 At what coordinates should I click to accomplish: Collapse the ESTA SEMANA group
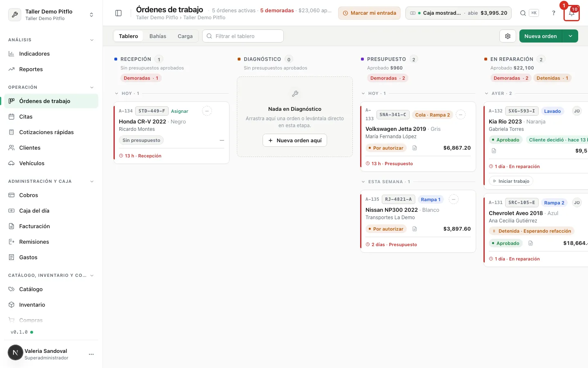coord(363,182)
